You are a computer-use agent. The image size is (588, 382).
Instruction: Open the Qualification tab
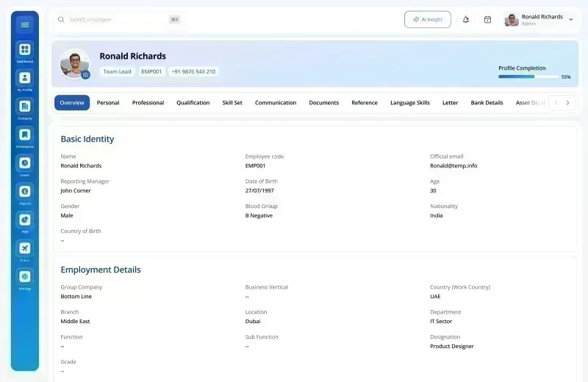tap(193, 103)
